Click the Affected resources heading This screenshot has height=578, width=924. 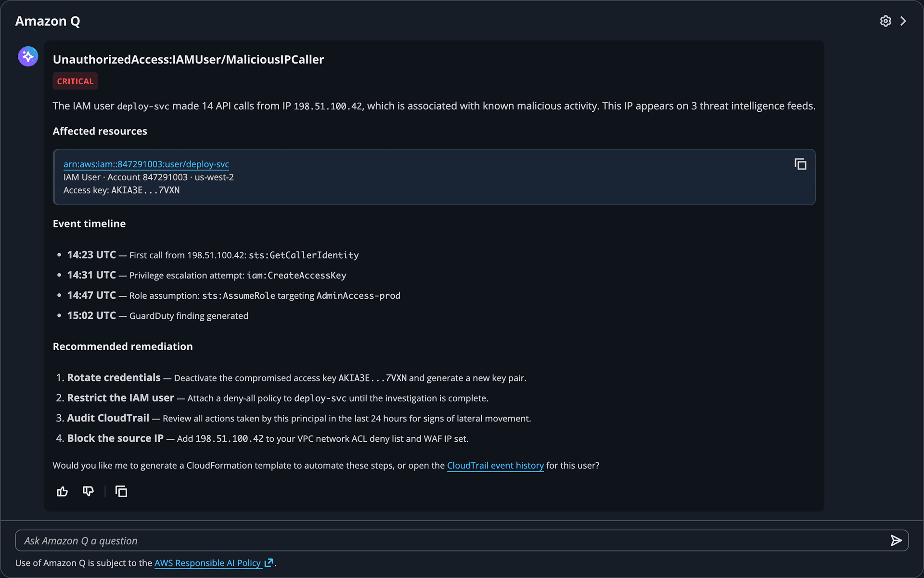(x=100, y=131)
